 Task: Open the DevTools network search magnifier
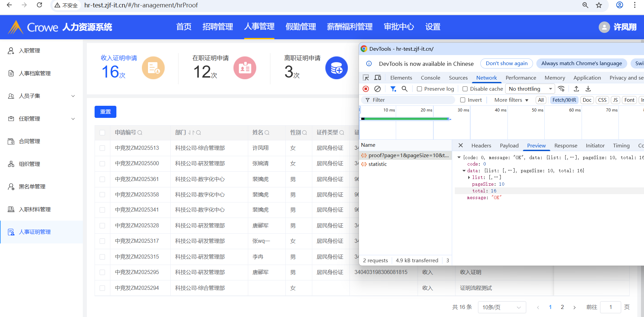point(405,89)
